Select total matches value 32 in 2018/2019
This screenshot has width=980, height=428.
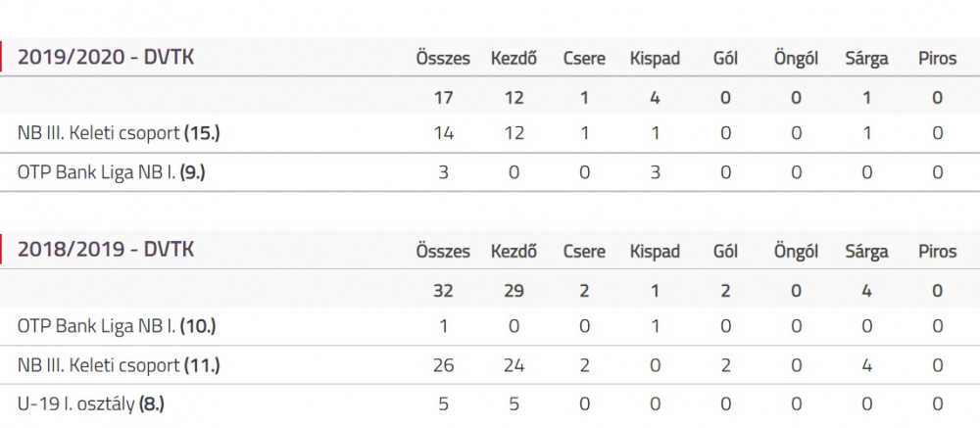[443, 291]
